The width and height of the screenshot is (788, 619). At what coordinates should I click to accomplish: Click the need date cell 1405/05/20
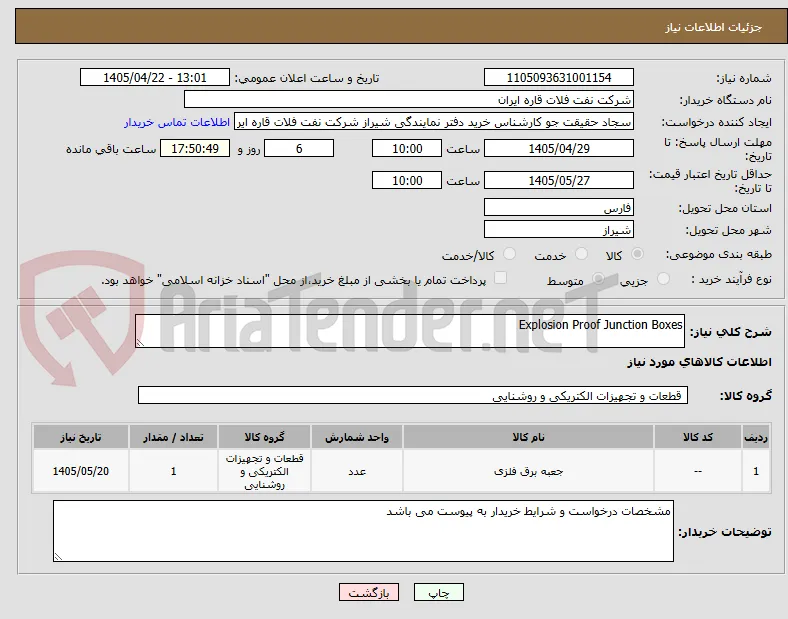click(81, 471)
